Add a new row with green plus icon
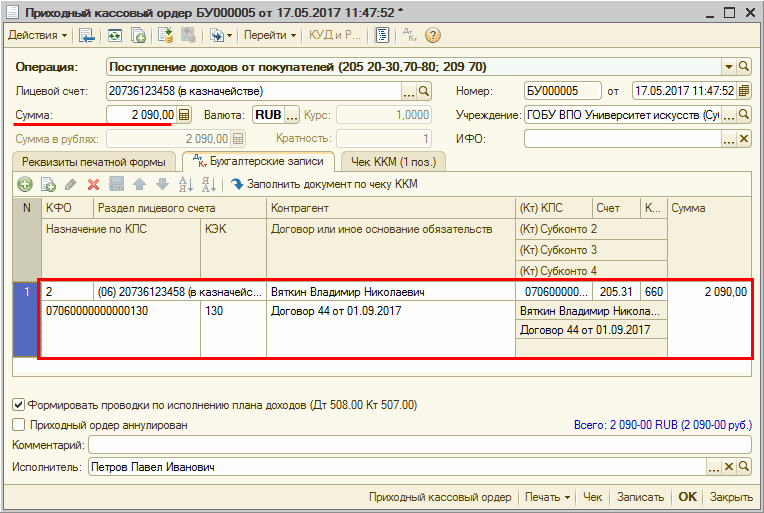This screenshot has height=513, width=764. [x=25, y=184]
